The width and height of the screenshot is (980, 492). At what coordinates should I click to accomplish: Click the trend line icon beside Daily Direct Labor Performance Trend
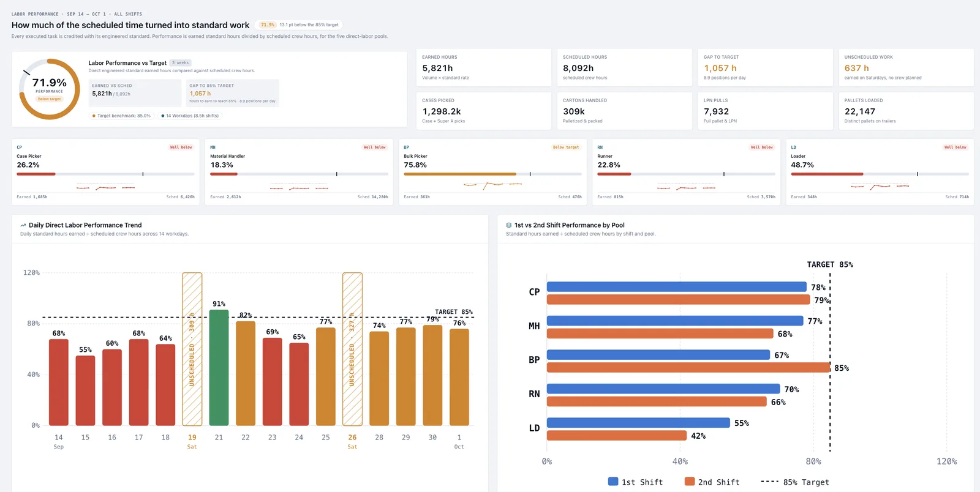click(x=23, y=225)
